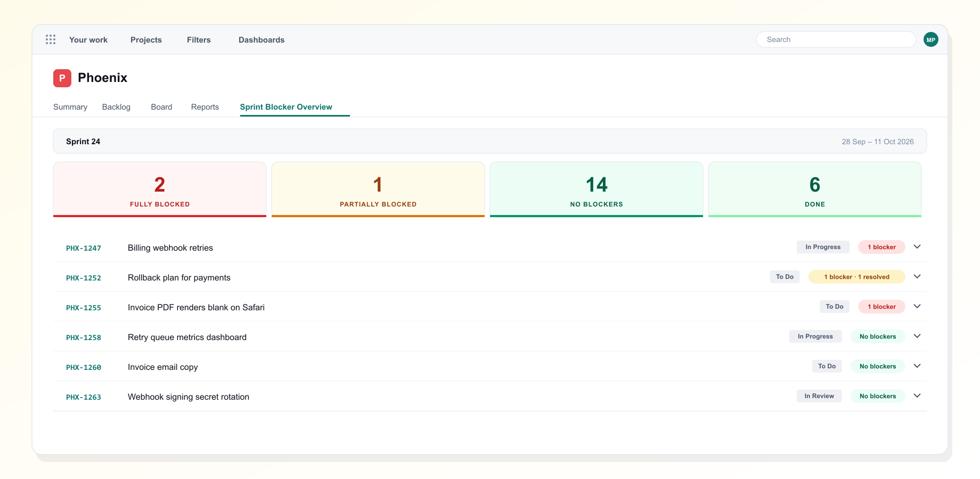Open the Projects menu
Viewport: 980px width, 479px height.
[146, 40]
